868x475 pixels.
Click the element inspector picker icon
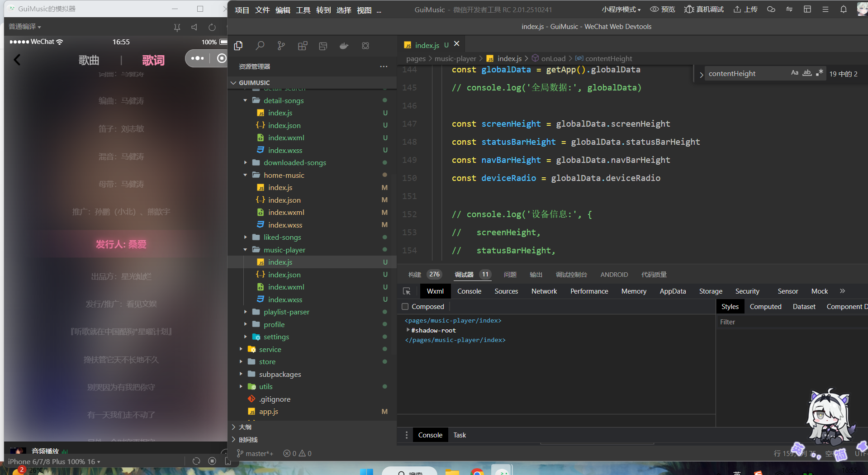click(407, 291)
